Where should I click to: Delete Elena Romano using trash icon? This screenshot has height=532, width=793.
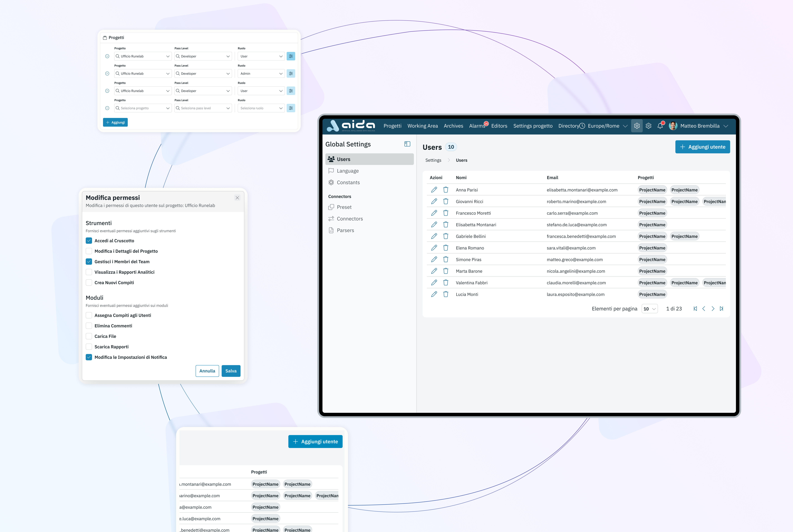(446, 248)
